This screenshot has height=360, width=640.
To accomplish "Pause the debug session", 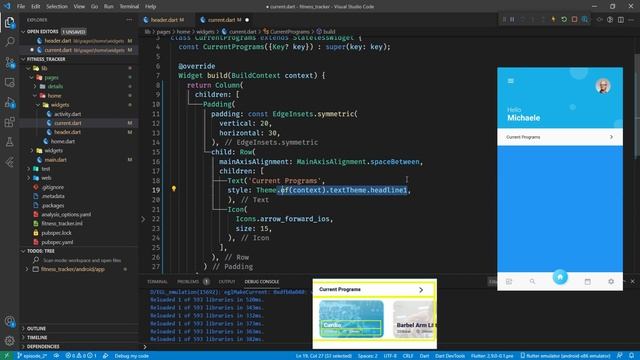I will (512, 20).
